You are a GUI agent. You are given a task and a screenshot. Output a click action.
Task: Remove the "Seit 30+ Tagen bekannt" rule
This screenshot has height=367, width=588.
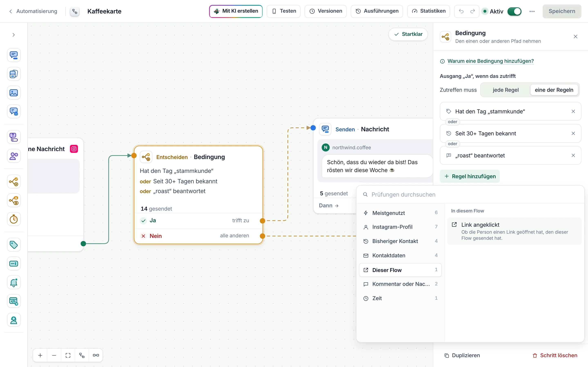(573, 134)
